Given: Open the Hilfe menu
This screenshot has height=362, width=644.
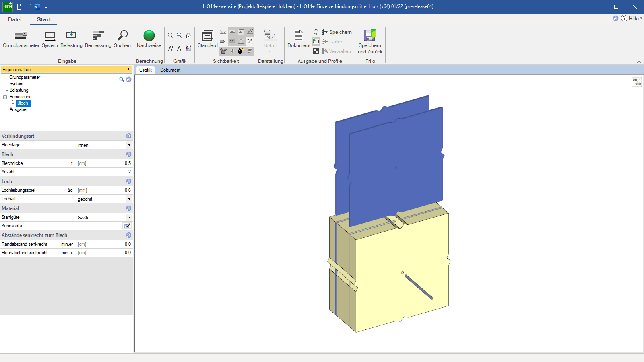Looking at the screenshot, I should [632, 19].
